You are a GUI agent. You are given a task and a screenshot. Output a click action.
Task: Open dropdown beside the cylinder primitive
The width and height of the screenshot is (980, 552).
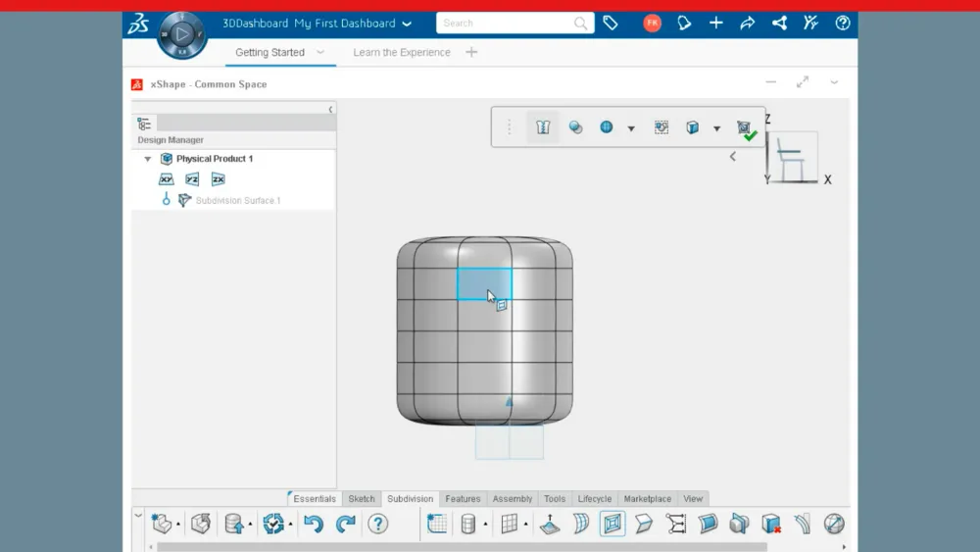click(486, 525)
